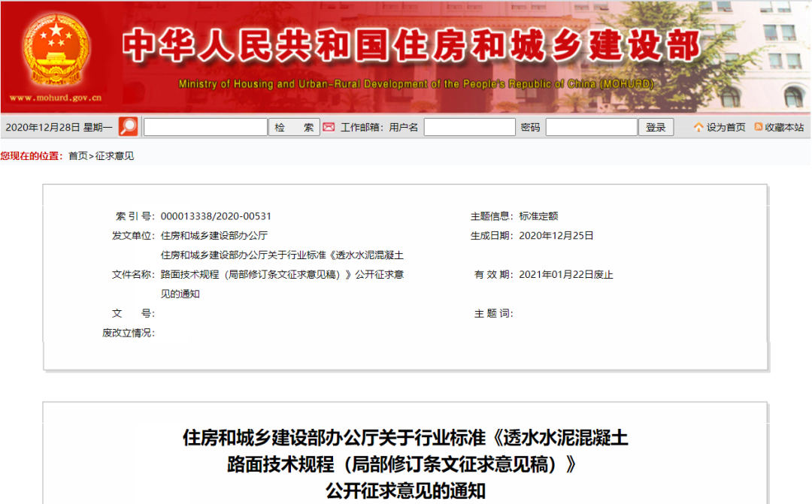The width and height of the screenshot is (812, 504).
Task: Click the 文号 label
Action: click(x=133, y=313)
